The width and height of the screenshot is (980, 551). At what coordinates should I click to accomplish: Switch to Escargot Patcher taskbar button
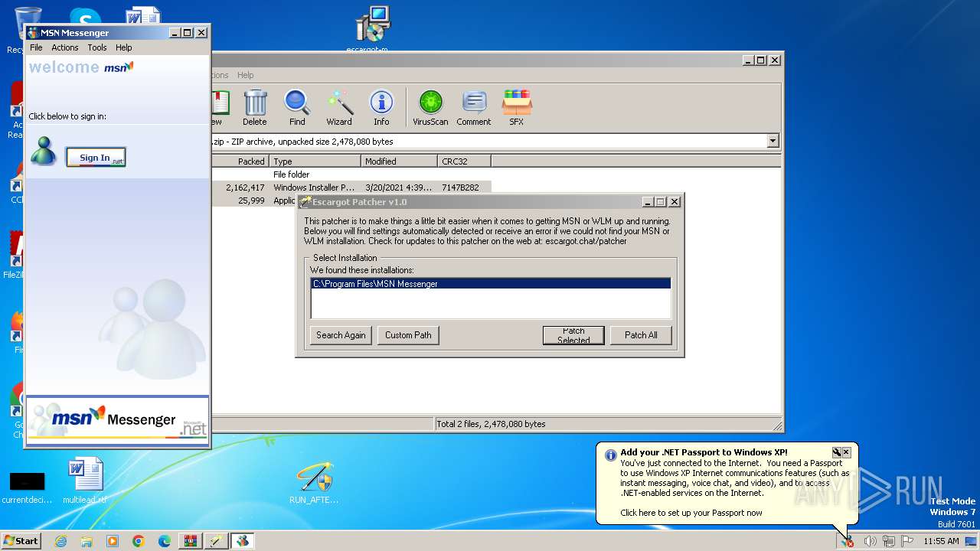(217, 541)
